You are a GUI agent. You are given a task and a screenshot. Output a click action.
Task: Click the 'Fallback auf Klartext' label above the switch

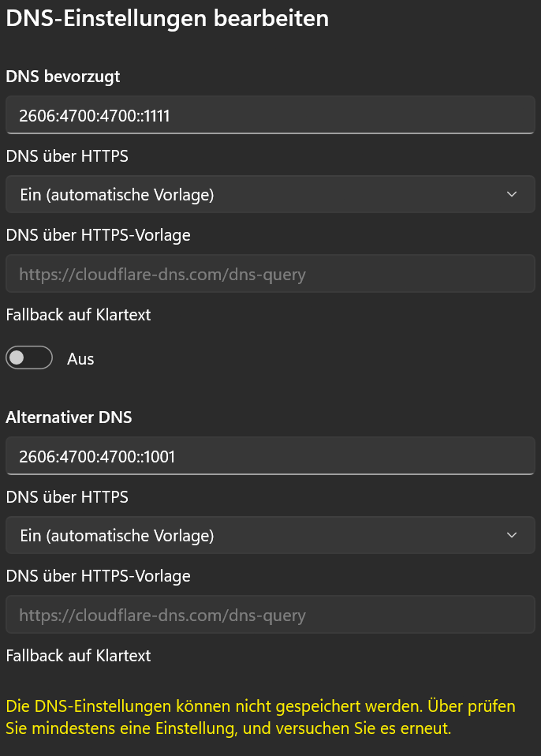[78, 315]
